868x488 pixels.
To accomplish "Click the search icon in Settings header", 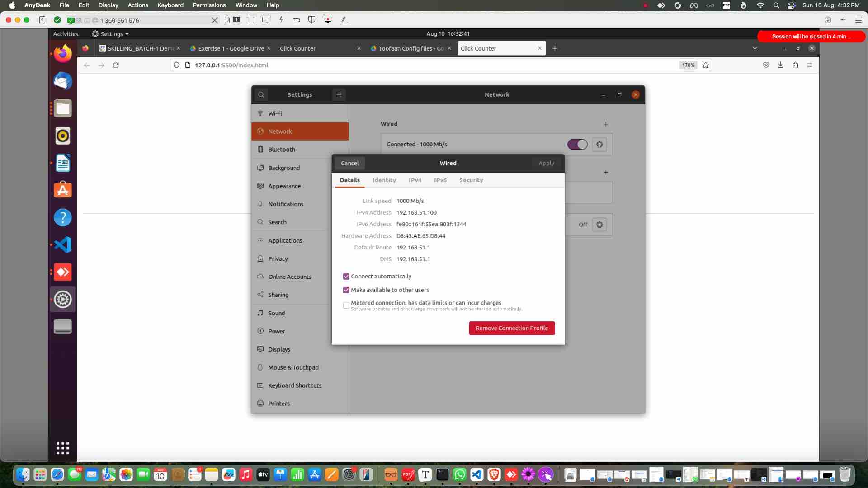I will (x=261, y=94).
